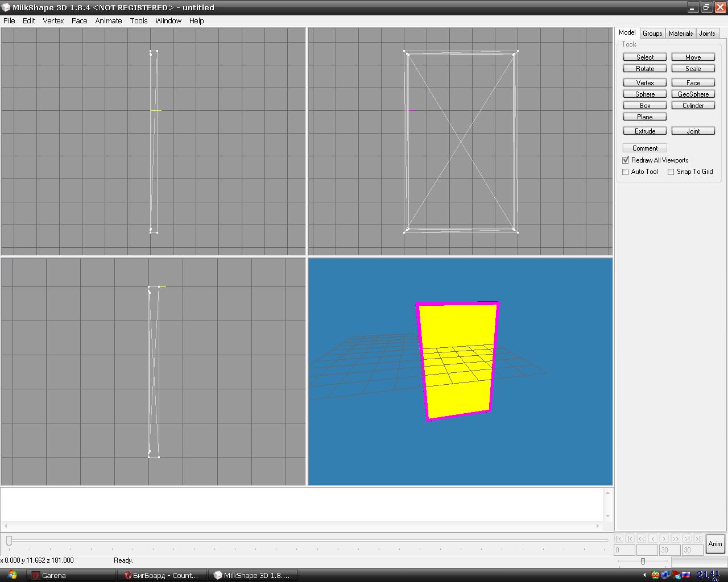Enable the Auto Tool checkbox
The image size is (728, 582).
click(x=626, y=172)
